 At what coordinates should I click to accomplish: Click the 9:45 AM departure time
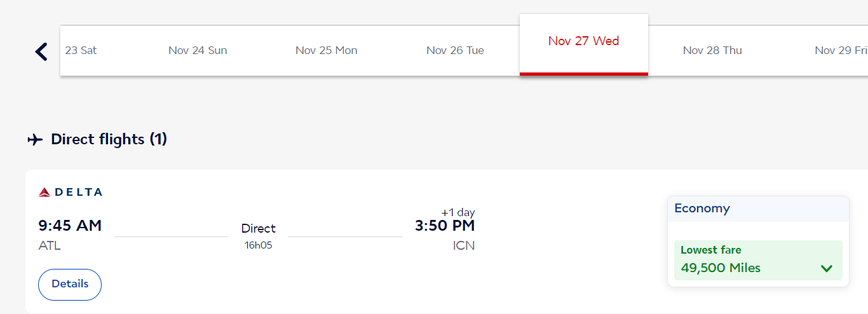pos(70,226)
